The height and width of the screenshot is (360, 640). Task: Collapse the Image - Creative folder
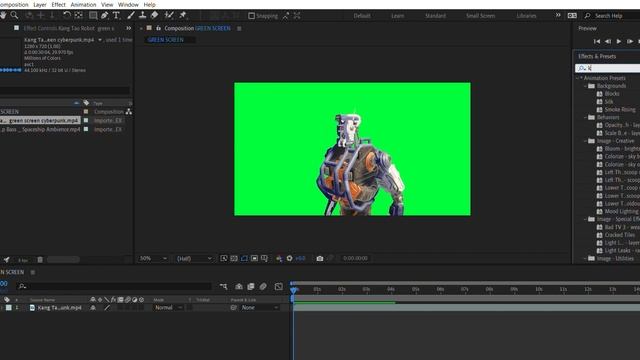[x=585, y=141]
